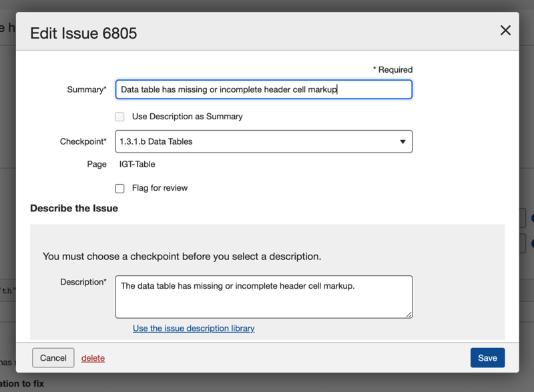Click the 'Summary*' field label
Image resolution: width=534 pixels, height=392 pixels.
click(x=86, y=89)
